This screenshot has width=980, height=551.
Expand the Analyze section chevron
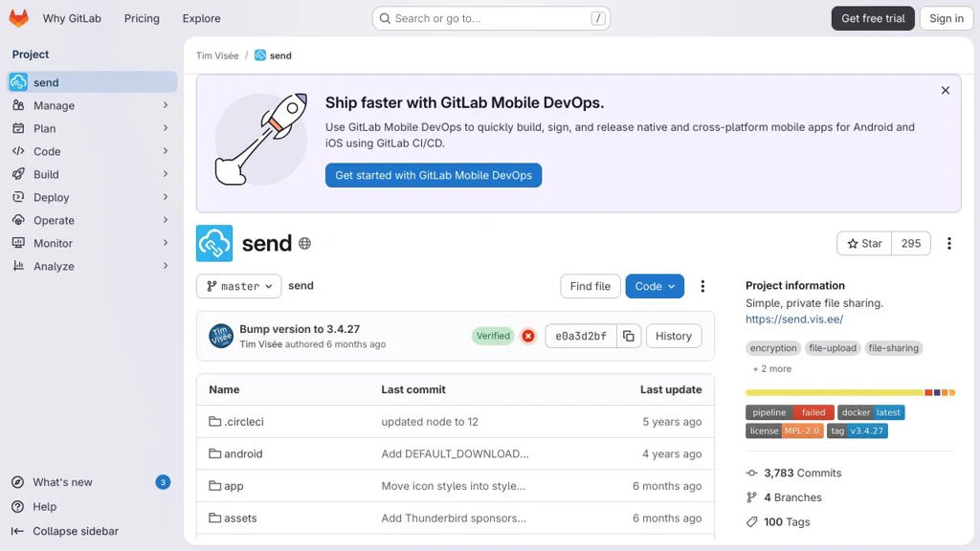pos(165,266)
